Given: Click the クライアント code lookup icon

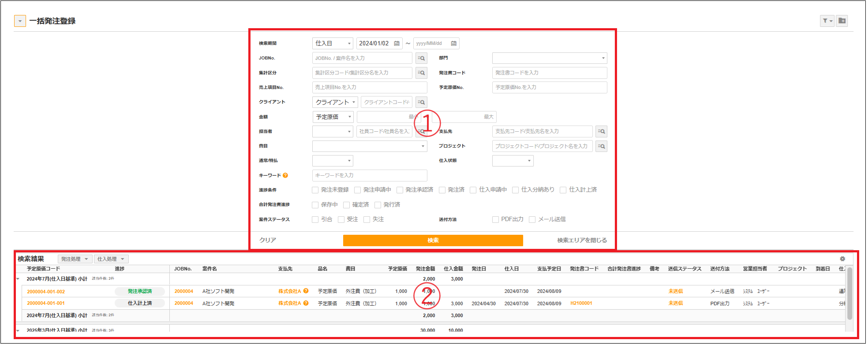Looking at the screenshot, I should (421, 102).
